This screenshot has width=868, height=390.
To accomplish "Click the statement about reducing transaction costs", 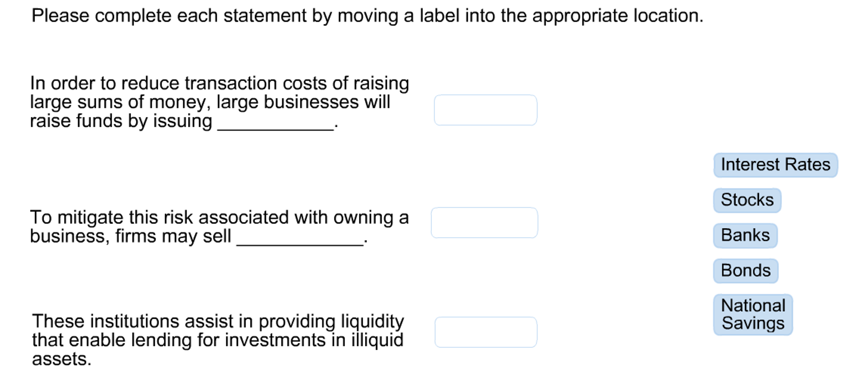I will tap(219, 102).
